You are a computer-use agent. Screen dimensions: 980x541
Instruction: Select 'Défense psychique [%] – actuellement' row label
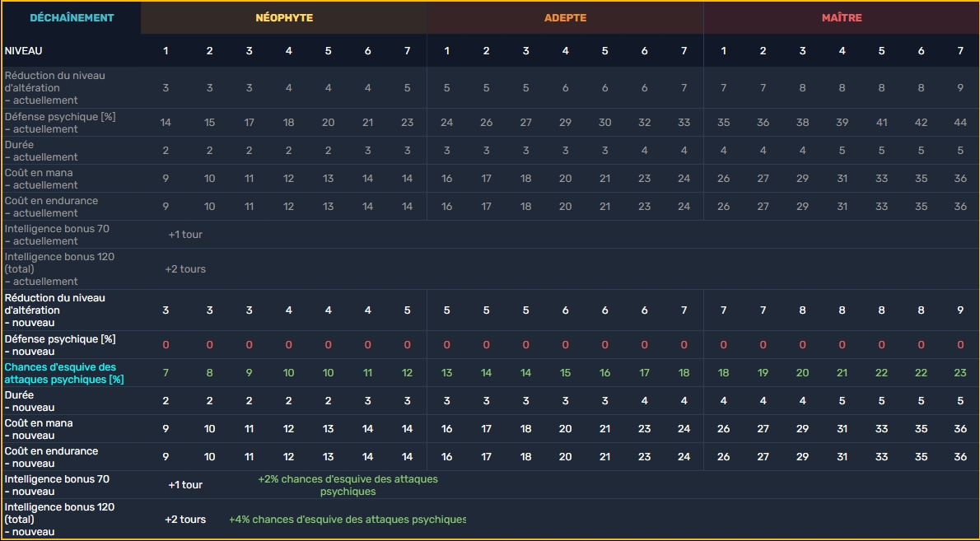pyautogui.click(x=60, y=123)
